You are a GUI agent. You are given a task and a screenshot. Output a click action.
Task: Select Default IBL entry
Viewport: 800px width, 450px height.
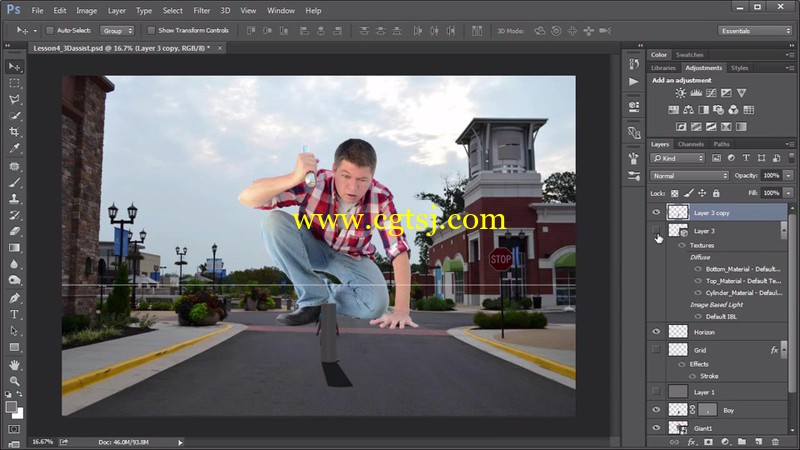[721, 316]
